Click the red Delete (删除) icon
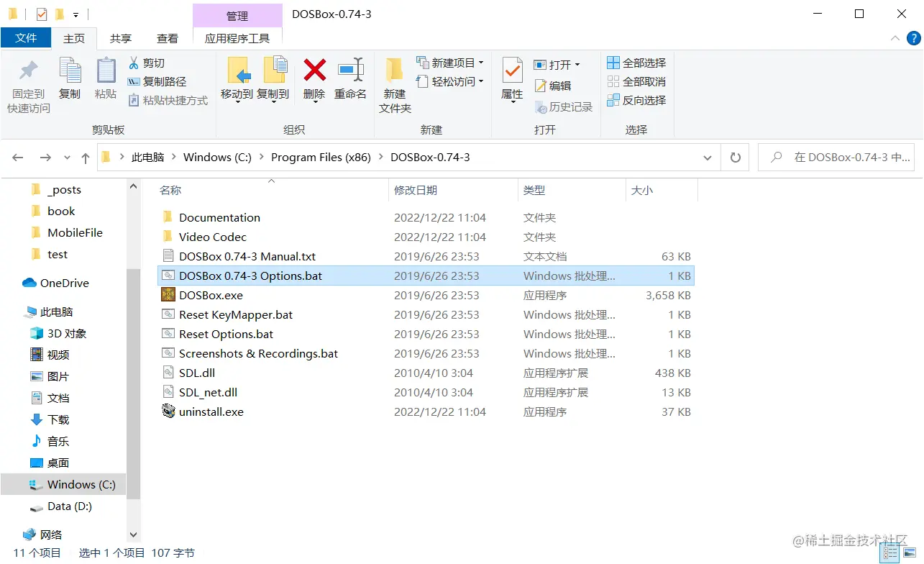Viewport: 924px width, 564px height. pyautogui.click(x=314, y=70)
